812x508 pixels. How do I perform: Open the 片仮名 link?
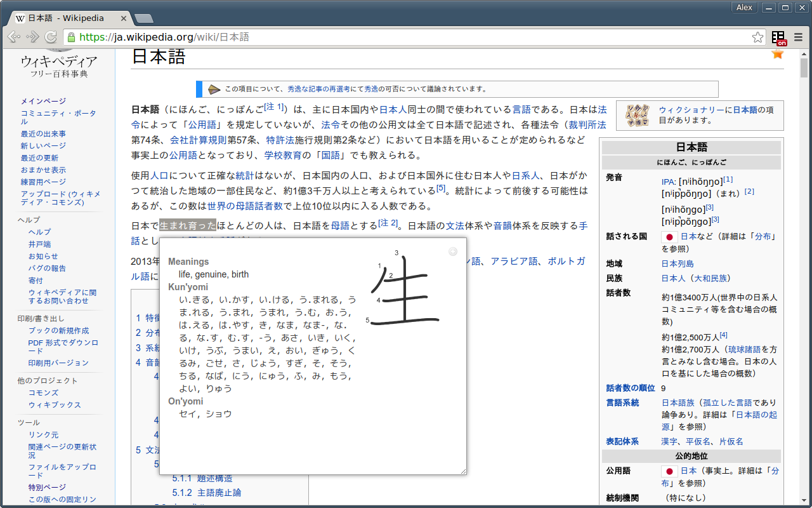click(x=731, y=441)
